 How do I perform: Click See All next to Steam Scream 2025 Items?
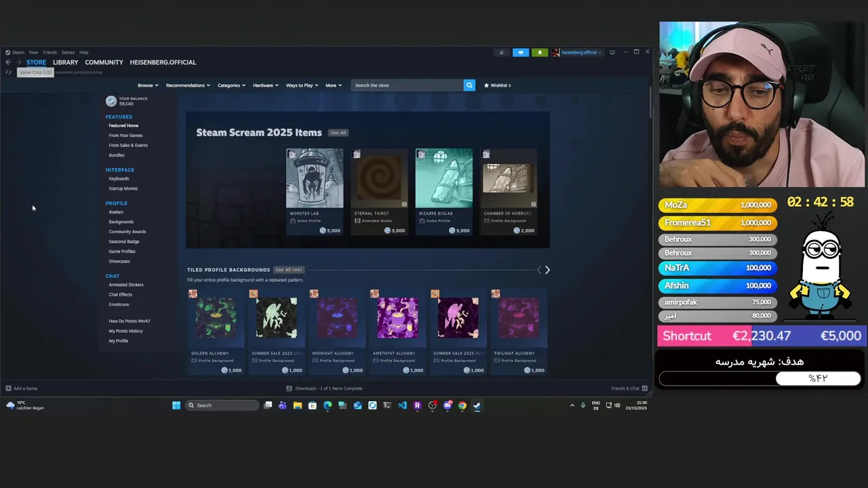point(338,133)
